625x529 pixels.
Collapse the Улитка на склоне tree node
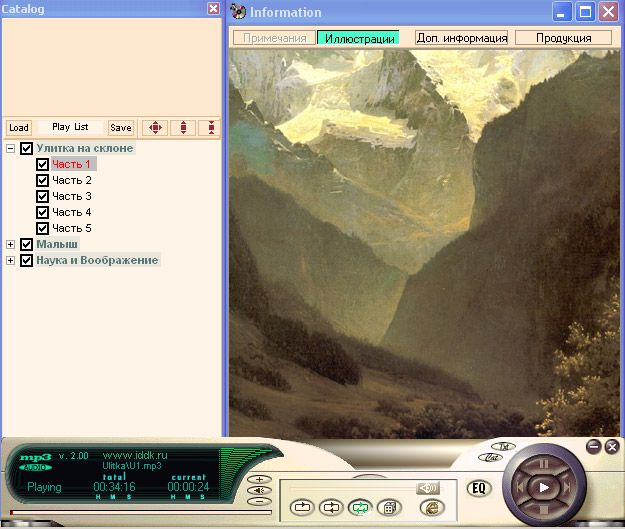pyautogui.click(x=11, y=148)
